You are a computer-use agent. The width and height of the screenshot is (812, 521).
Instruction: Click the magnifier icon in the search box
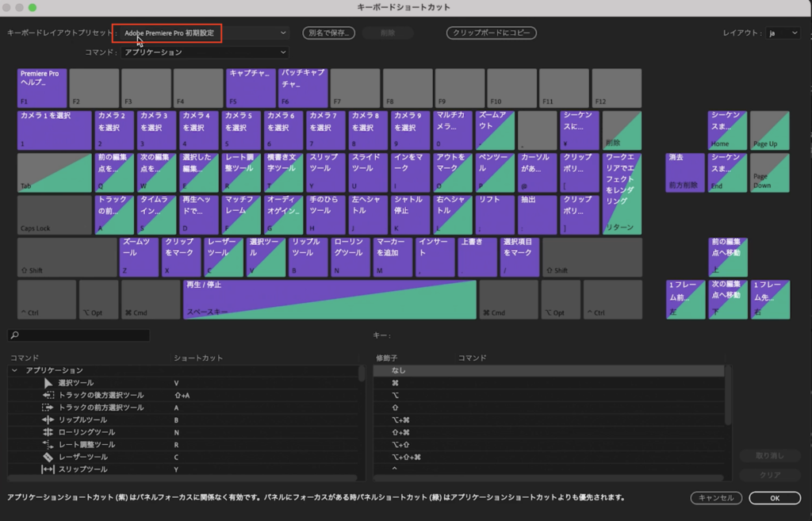(15, 335)
